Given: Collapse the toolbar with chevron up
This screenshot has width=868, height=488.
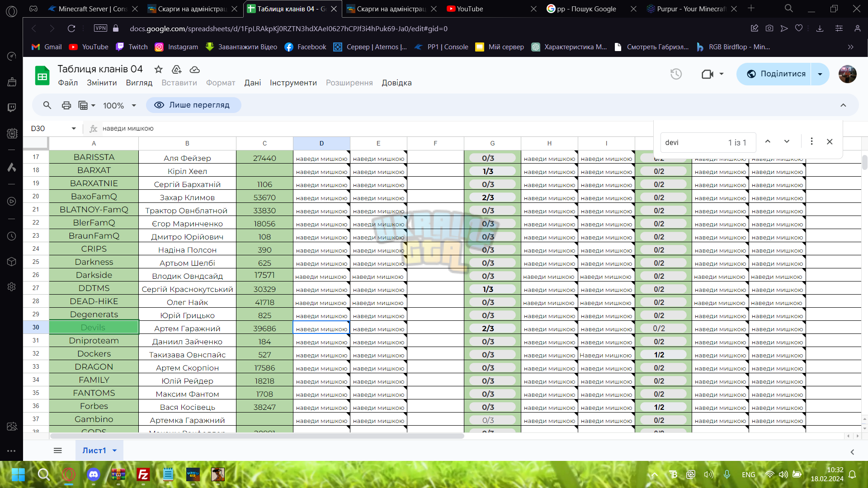Looking at the screenshot, I should pyautogui.click(x=843, y=105).
